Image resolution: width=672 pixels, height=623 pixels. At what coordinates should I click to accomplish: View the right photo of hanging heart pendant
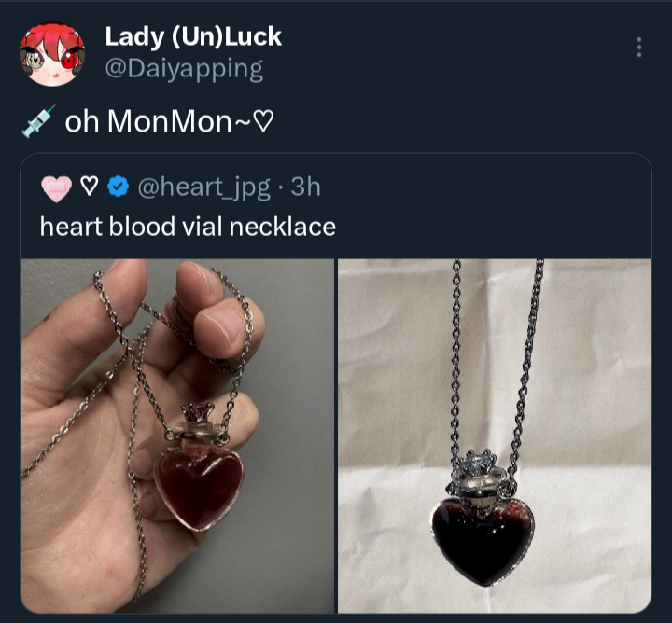tap(495, 436)
